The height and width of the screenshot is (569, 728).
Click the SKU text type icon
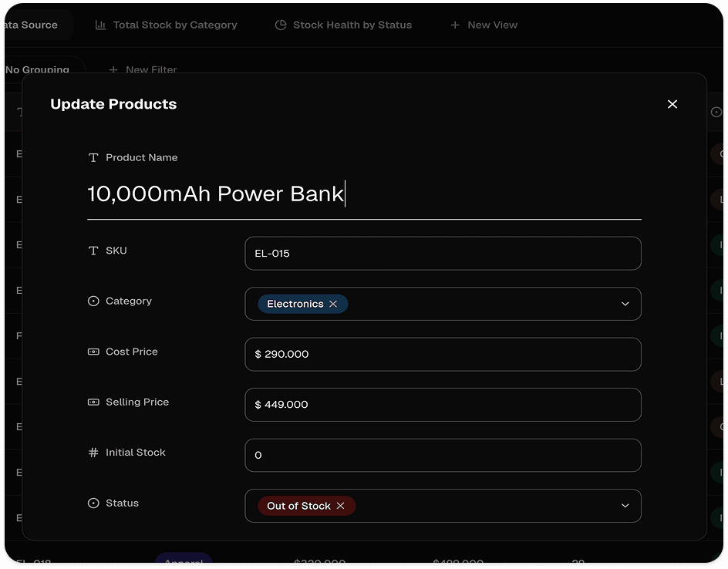93,251
